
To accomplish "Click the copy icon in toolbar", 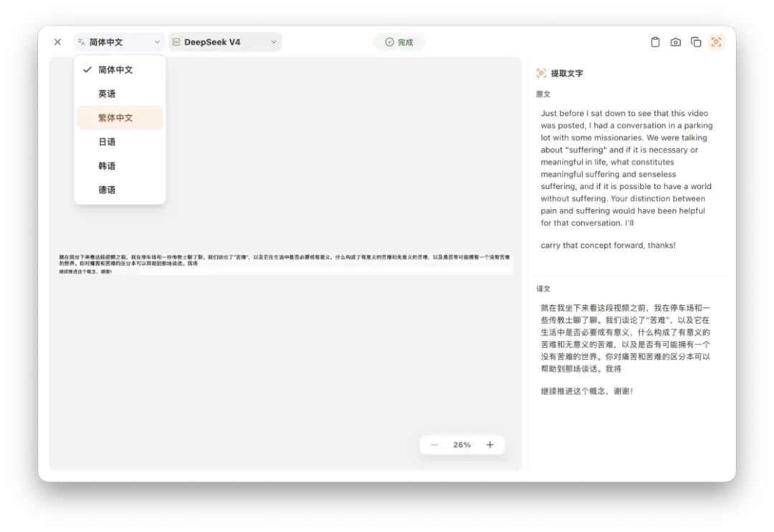I will coord(696,42).
